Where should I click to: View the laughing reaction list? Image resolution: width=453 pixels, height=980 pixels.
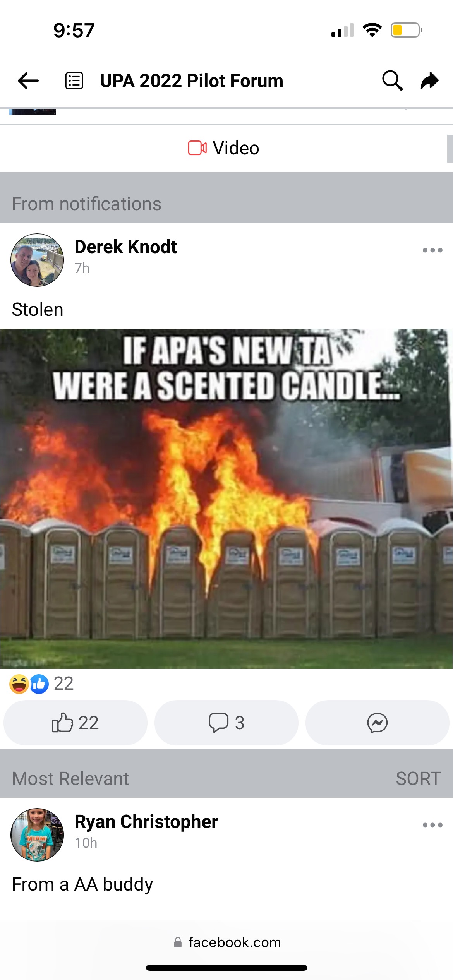[19, 684]
